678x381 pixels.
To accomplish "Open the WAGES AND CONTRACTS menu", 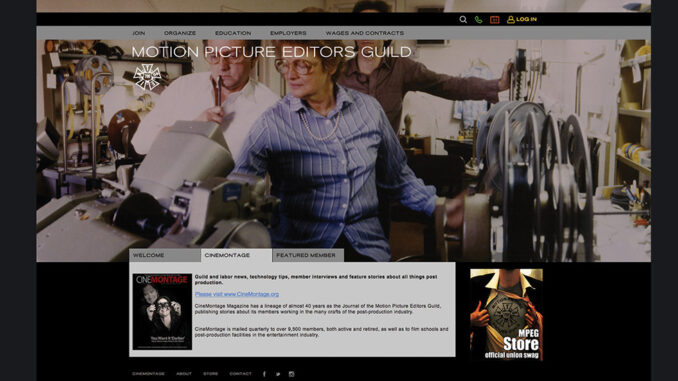I will [365, 33].
